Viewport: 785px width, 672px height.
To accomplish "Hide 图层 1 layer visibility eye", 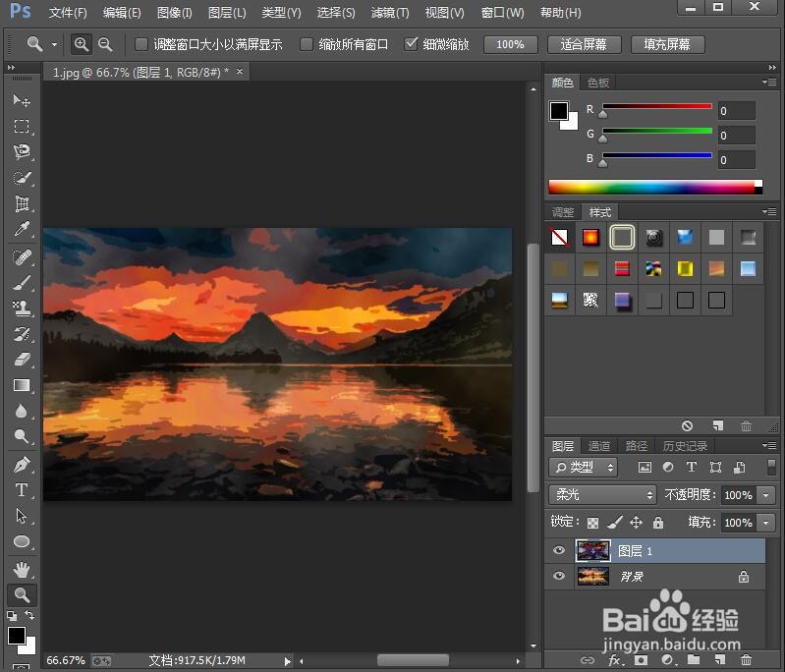I will [559, 550].
